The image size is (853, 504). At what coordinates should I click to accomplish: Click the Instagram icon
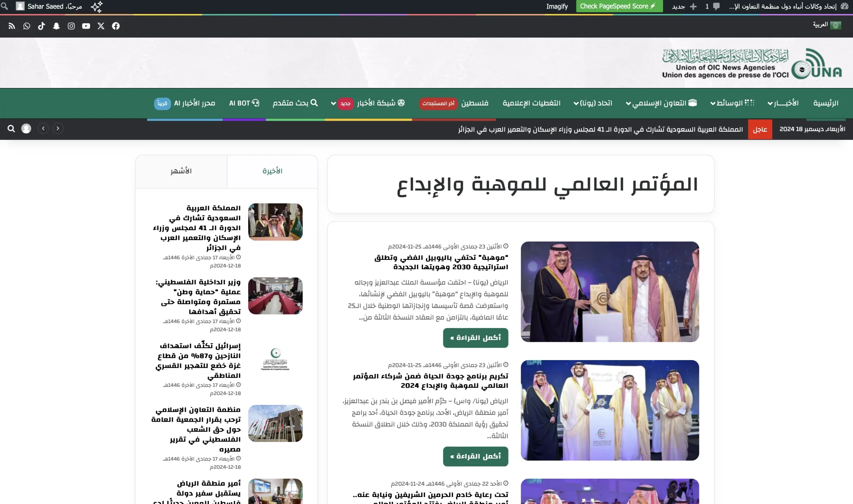pyautogui.click(x=71, y=26)
